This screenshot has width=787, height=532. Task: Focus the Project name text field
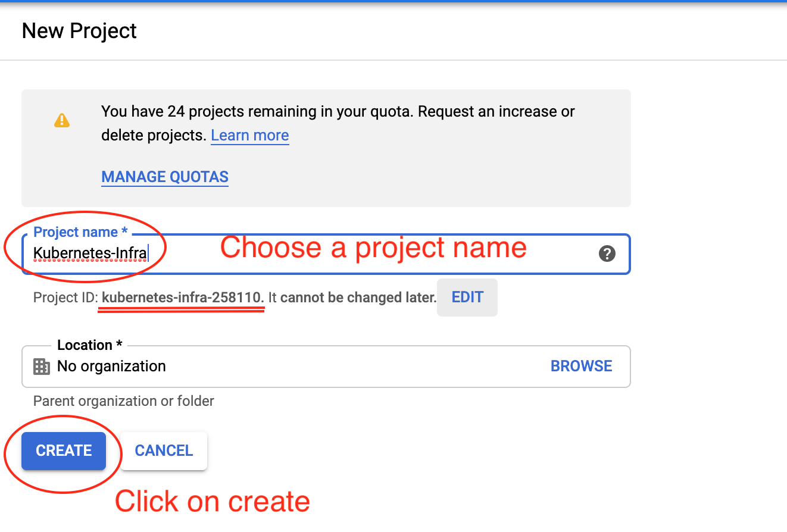click(x=326, y=254)
